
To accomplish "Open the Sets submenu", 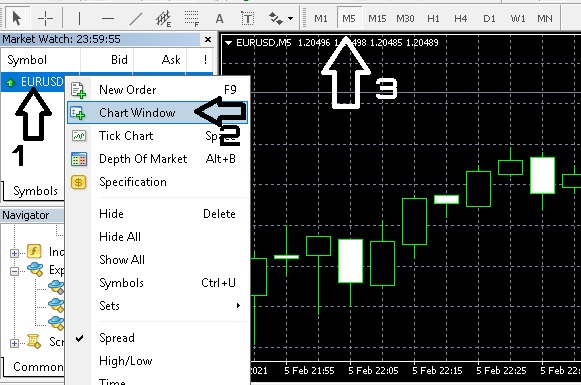I will tap(157, 305).
